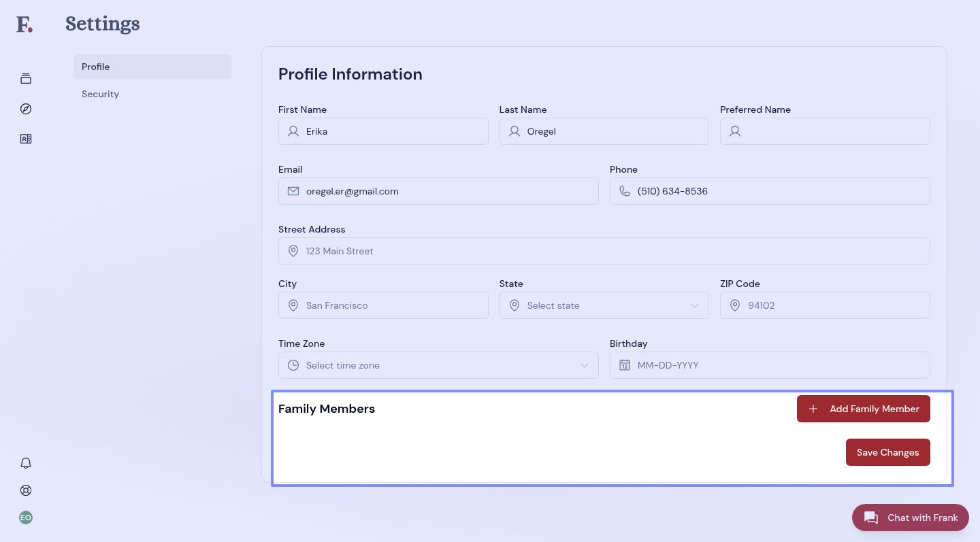Screen dimensions: 980x542
Task: Click the Street Address input field
Action: tap(612, 251)
